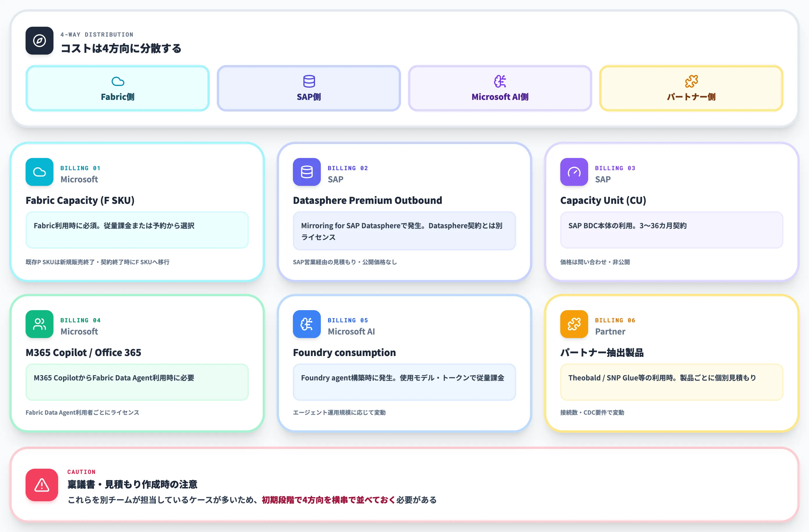Click the teal cloud icon of Billing 01
The image size is (809, 532).
(x=40, y=172)
